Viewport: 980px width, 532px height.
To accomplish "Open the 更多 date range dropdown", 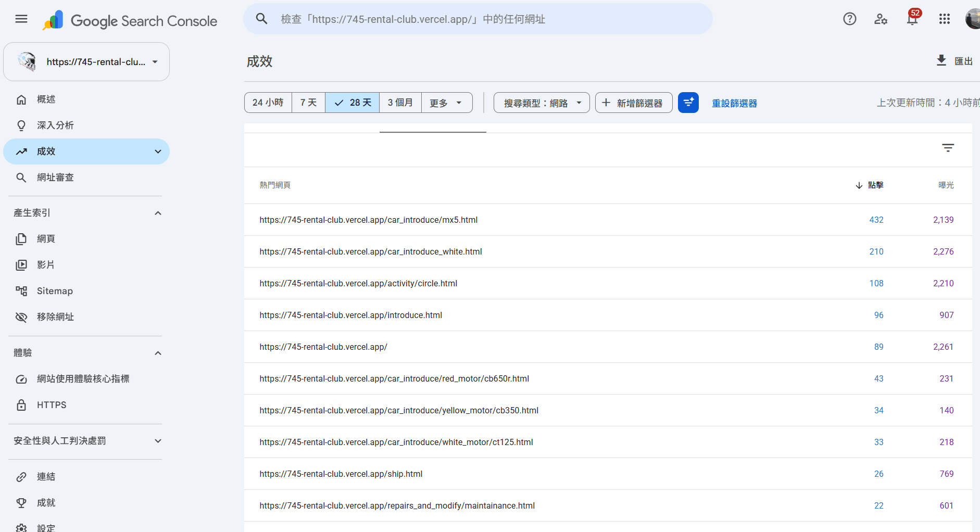I will coord(447,103).
